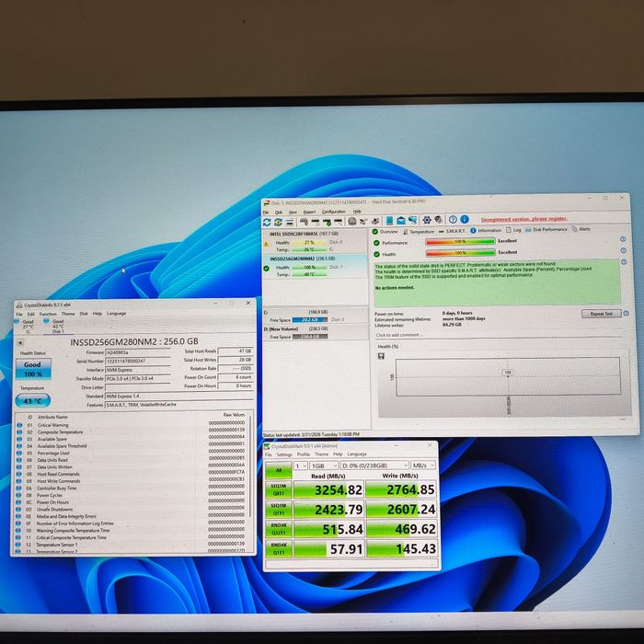Click status dot for Critical Warning attribute
644x644 pixels.
tap(19, 425)
